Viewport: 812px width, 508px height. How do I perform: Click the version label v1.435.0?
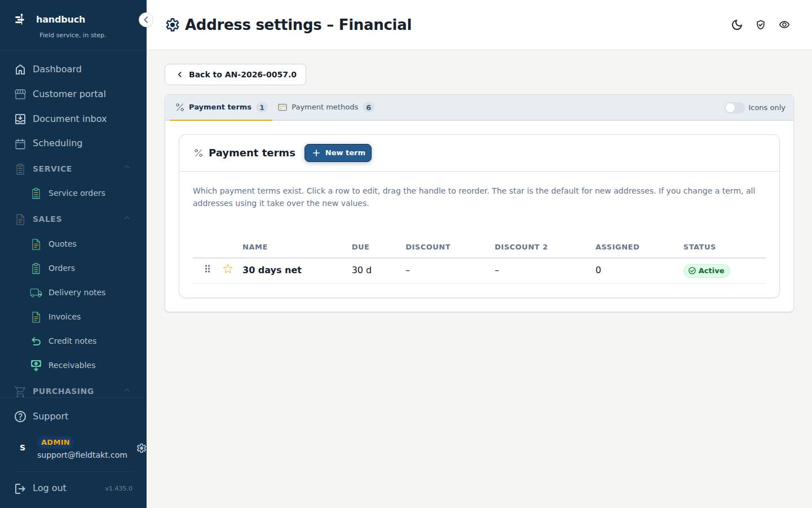[118, 489]
